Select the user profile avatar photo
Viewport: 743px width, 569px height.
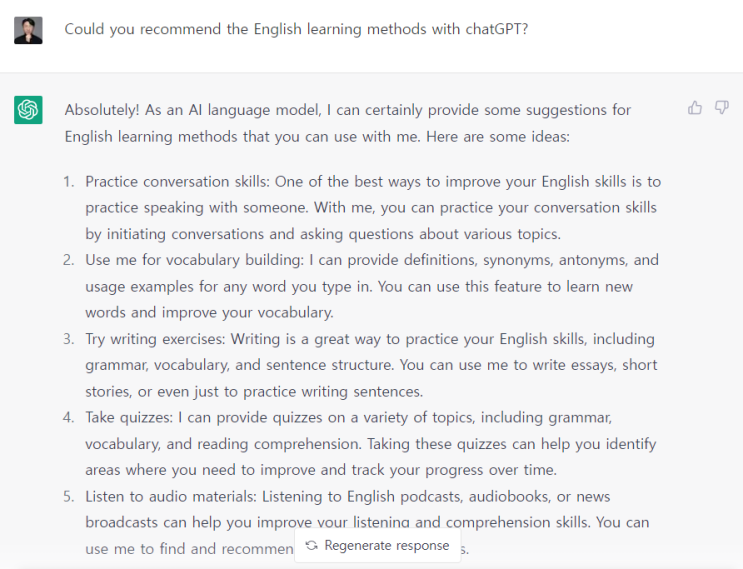click(x=28, y=30)
